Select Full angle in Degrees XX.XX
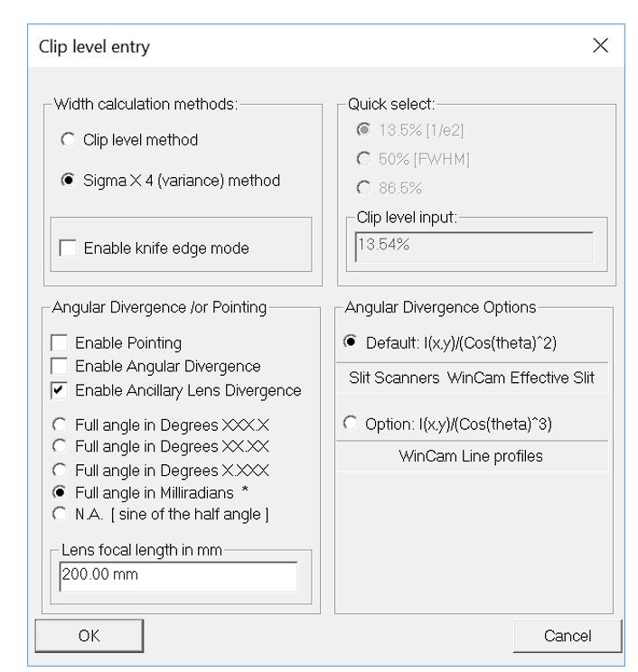Image resolution: width=638 pixels, height=672 pixels. 61,446
